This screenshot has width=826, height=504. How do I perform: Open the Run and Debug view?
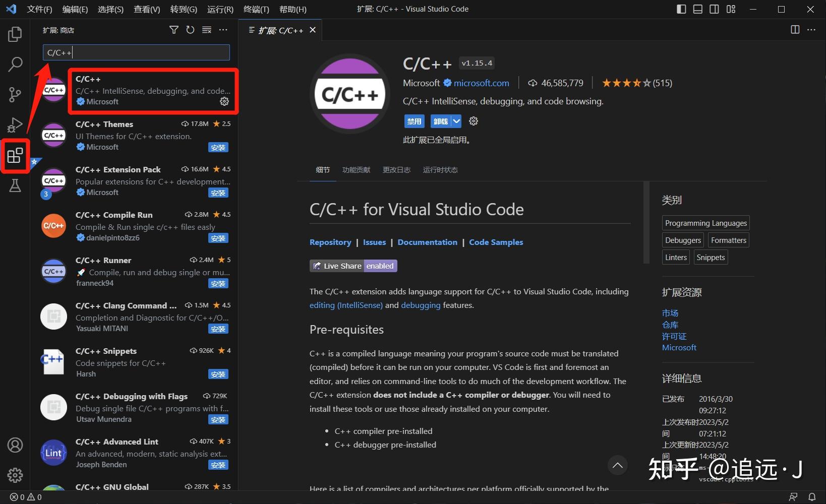(15, 125)
